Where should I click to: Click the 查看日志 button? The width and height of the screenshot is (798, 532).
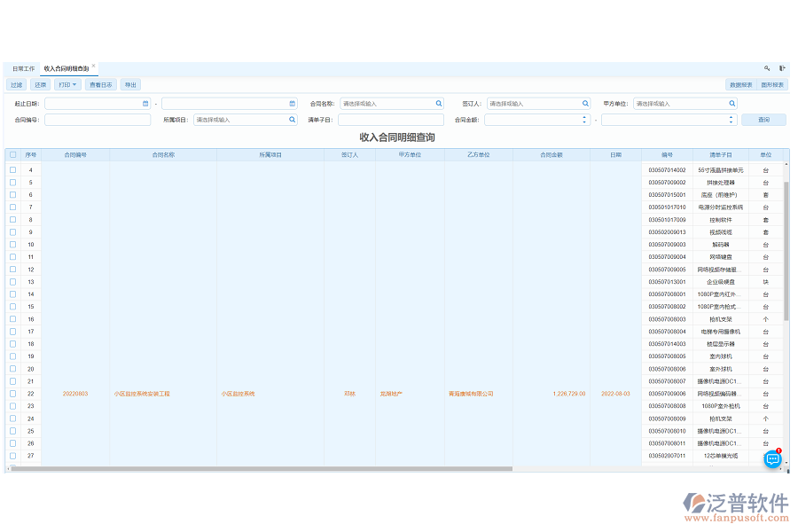[100, 85]
